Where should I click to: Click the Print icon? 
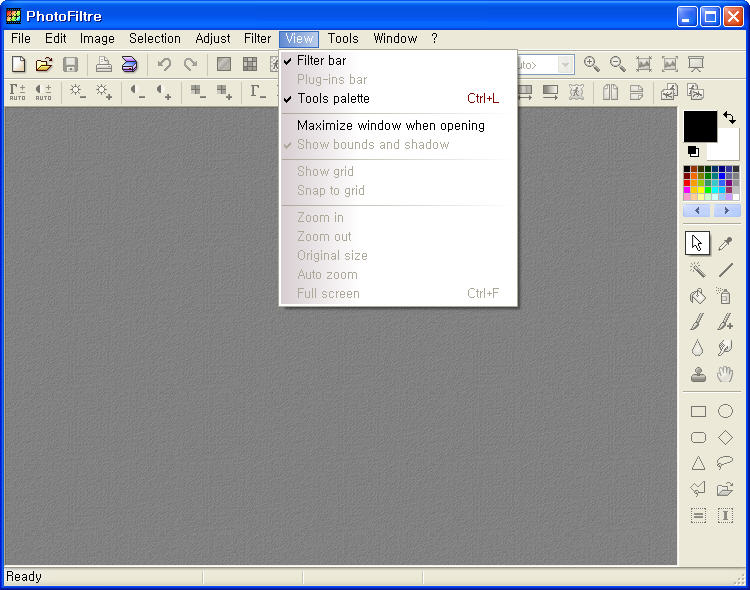click(x=104, y=64)
